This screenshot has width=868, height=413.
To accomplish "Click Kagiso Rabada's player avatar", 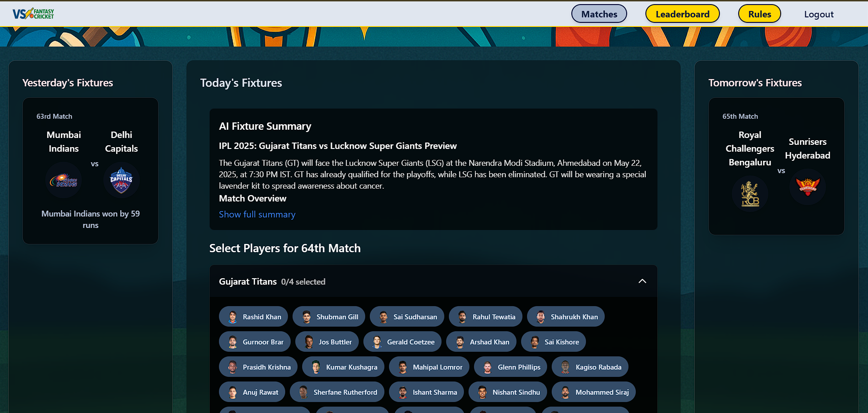I will pyautogui.click(x=565, y=367).
